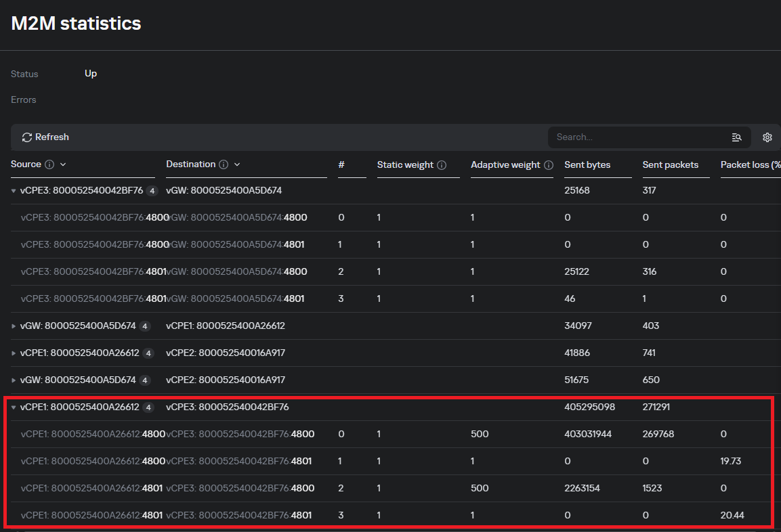Click the Packet loss column header
Image resolution: width=781 pixels, height=532 pixels.
(748, 165)
